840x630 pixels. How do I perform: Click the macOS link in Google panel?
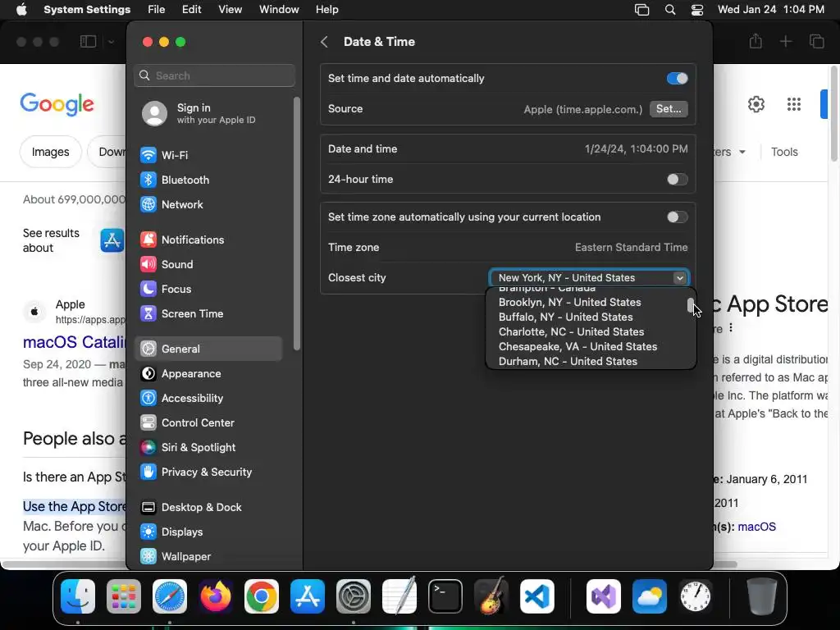click(756, 527)
